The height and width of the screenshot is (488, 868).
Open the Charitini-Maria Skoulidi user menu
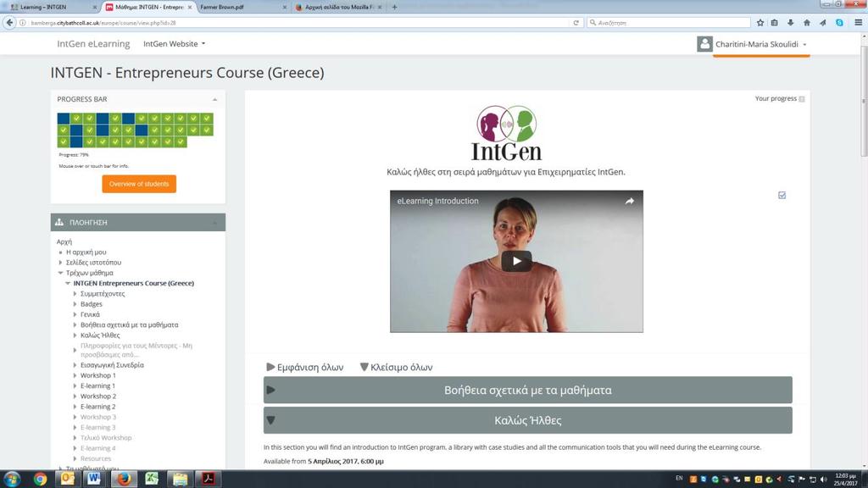pos(760,44)
